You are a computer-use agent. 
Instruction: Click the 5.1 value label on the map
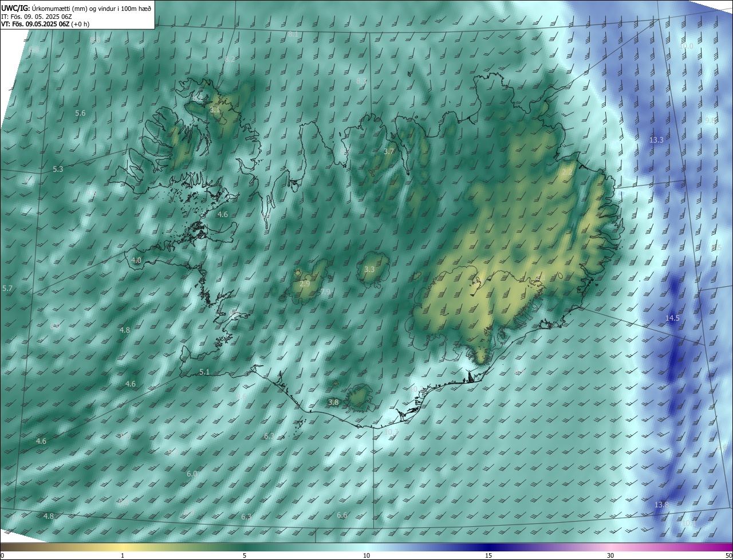(204, 372)
